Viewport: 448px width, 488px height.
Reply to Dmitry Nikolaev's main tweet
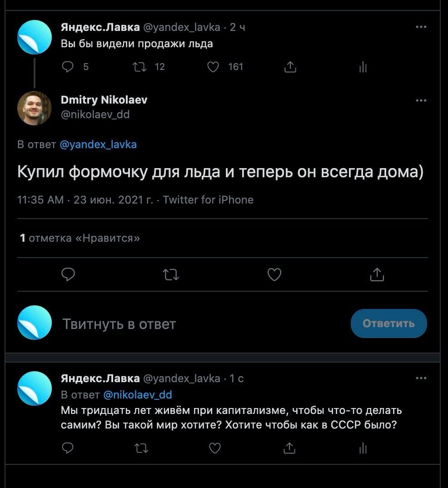(68, 274)
